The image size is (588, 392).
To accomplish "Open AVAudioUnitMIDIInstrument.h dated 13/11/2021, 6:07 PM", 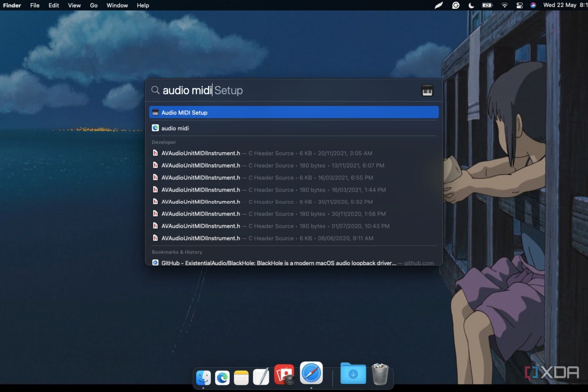I will tap(294, 165).
